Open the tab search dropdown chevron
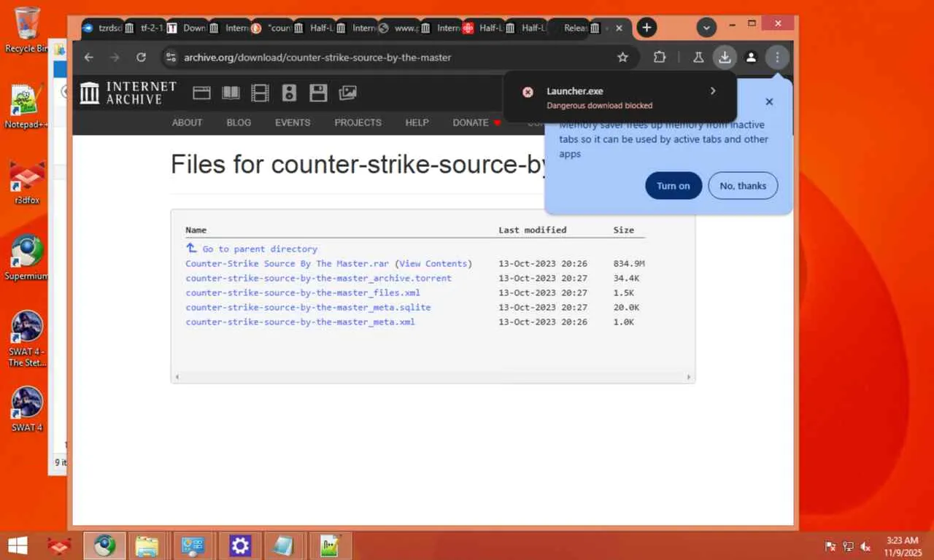This screenshot has width=934, height=560. 706,28
